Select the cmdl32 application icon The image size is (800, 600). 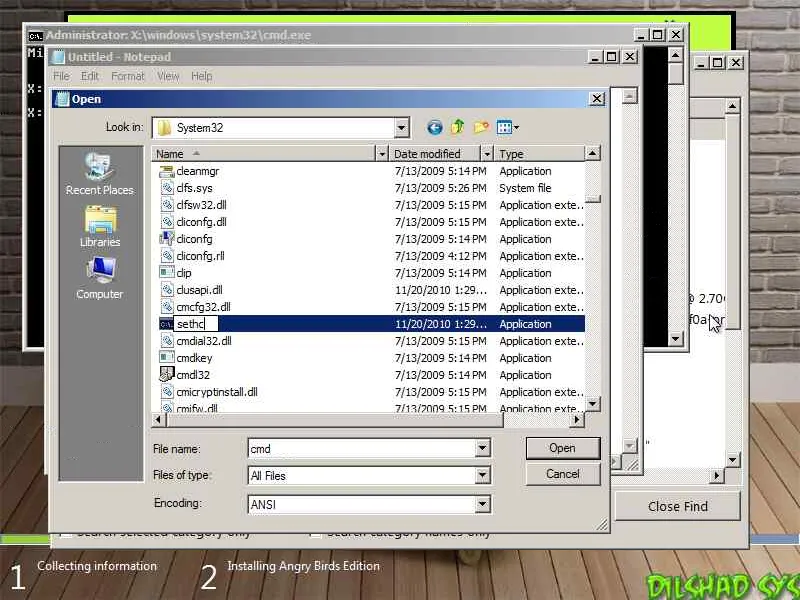coord(166,374)
